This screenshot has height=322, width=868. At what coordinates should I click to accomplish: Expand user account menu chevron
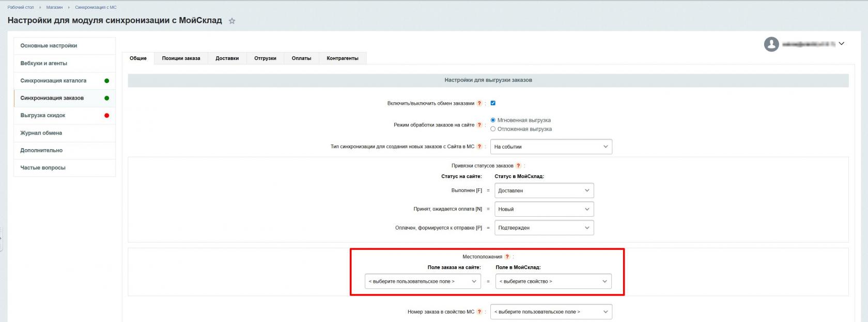[841, 44]
